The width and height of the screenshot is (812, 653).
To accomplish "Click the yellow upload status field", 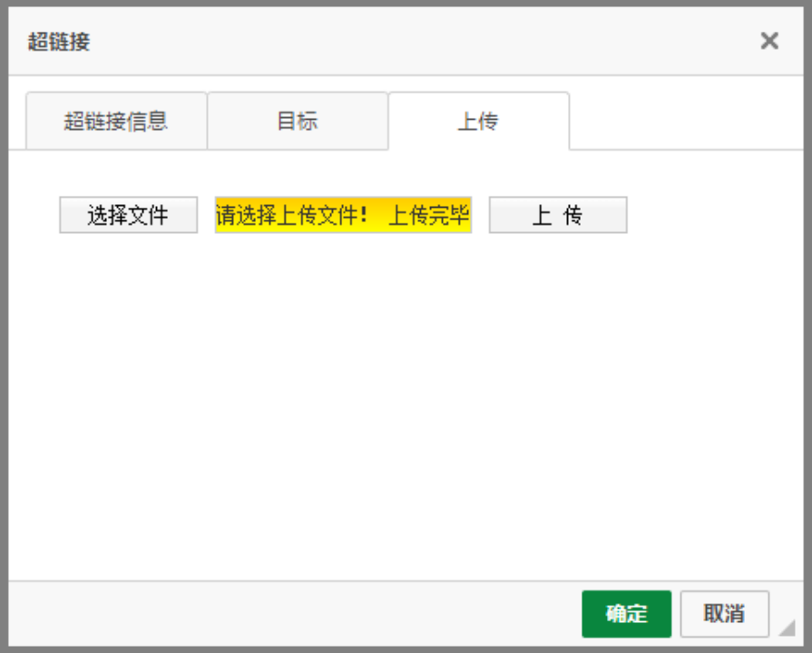I will 343,216.
